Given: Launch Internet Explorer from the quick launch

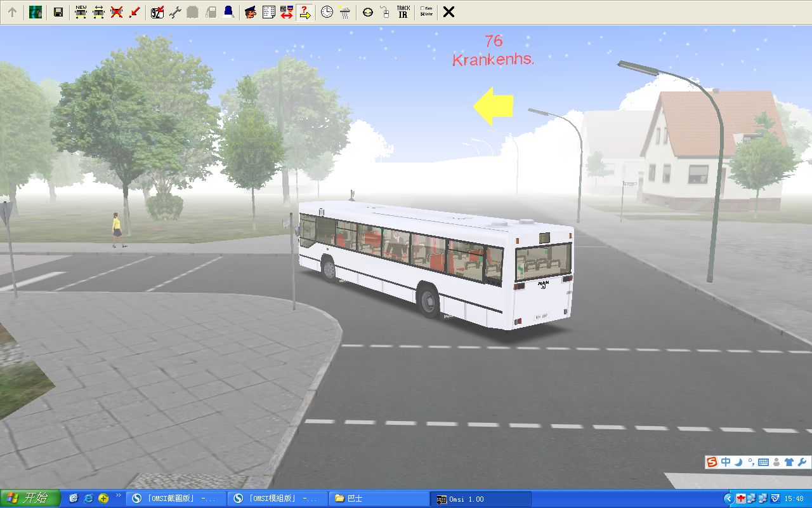Looking at the screenshot, I should click(88, 498).
